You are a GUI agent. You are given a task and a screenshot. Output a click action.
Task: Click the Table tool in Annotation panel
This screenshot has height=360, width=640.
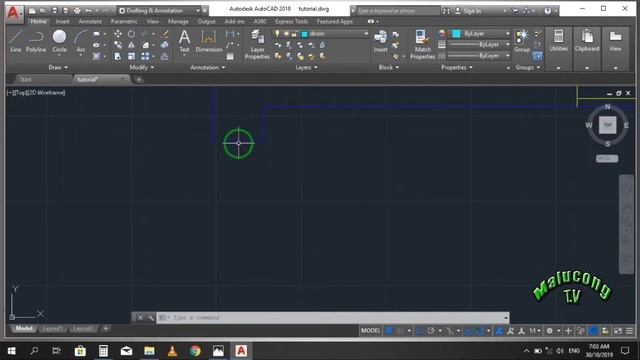tap(230, 56)
